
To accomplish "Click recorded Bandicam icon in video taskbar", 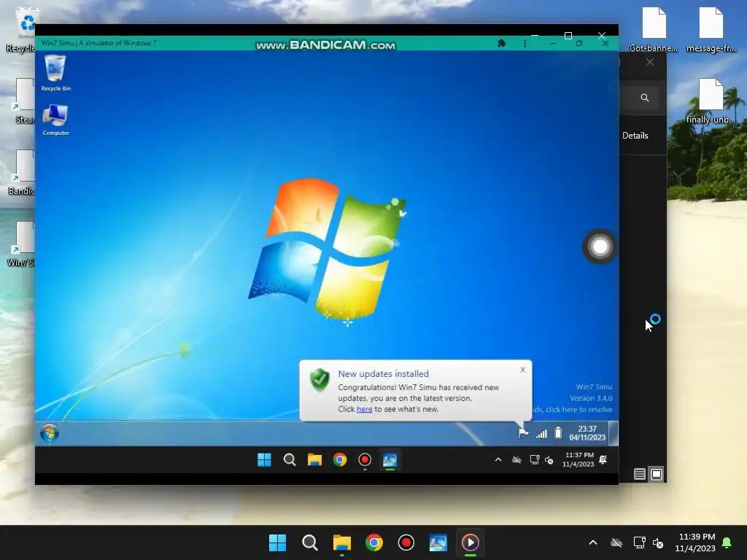I will click(365, 459).
